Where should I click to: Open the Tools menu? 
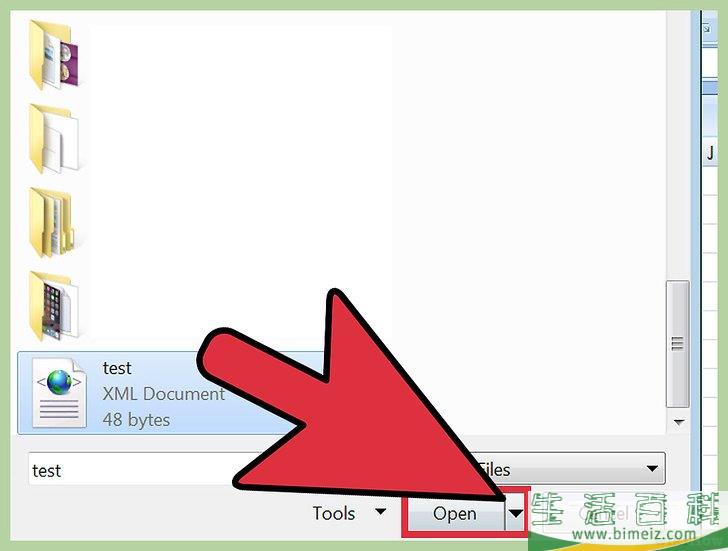pyautogui.click(x=334, y=513)
